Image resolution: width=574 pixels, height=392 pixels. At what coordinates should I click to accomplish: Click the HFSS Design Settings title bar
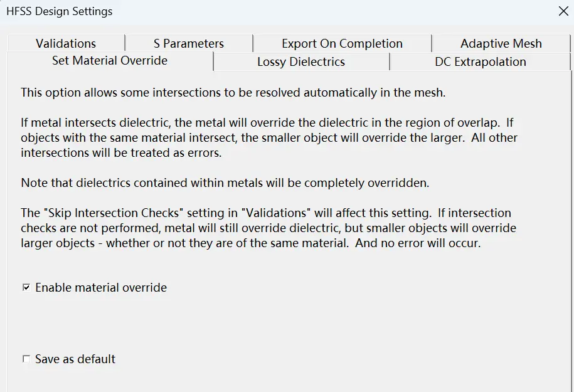click(278, 11)
